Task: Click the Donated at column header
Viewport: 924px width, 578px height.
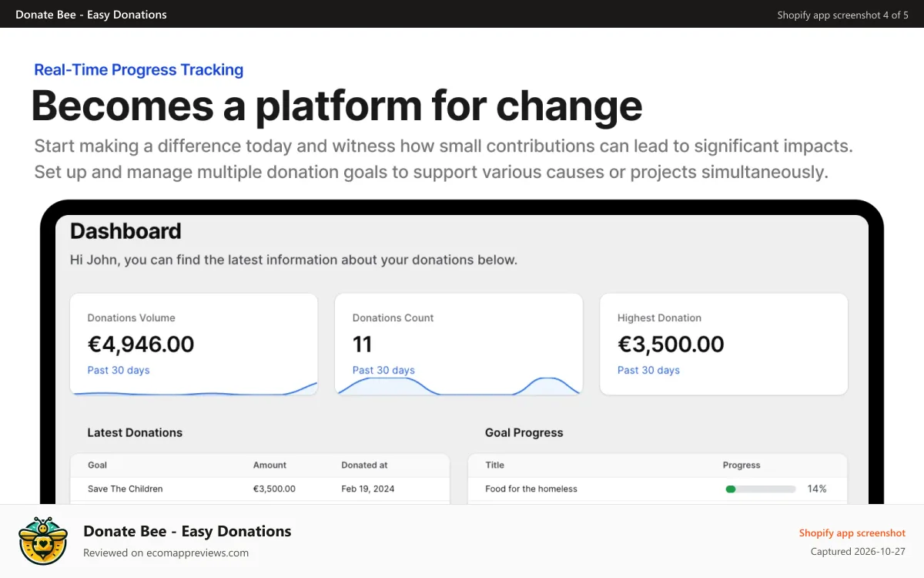Action: click(x=365, y=465)
